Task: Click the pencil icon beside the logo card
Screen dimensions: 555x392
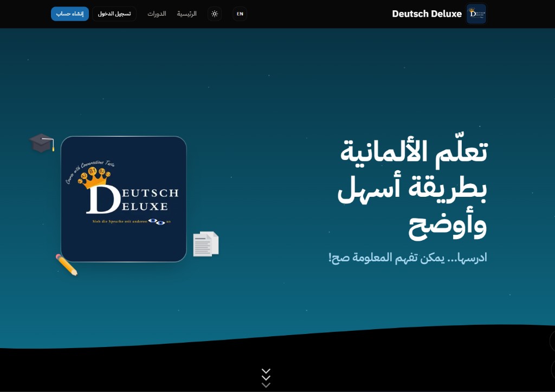Action: tap(67, 265)
